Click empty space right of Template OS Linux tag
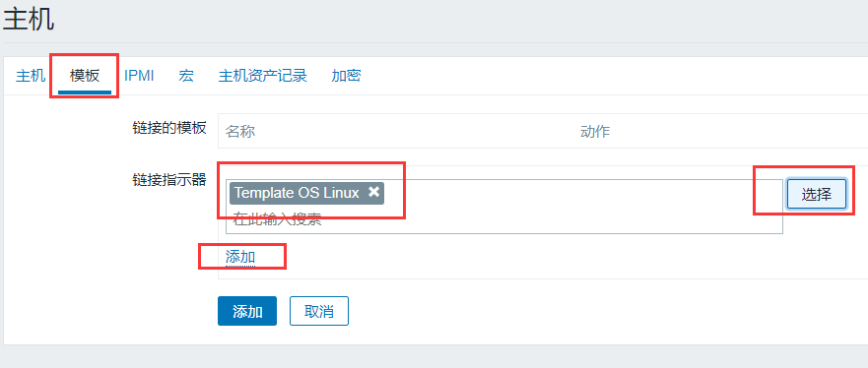868x368 pixels. click(x=581, y=194)
